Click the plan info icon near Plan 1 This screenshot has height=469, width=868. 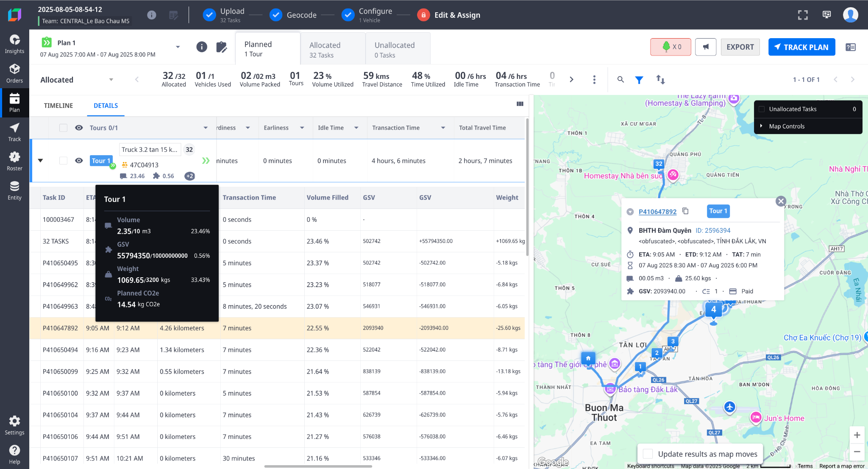[202, 47]
